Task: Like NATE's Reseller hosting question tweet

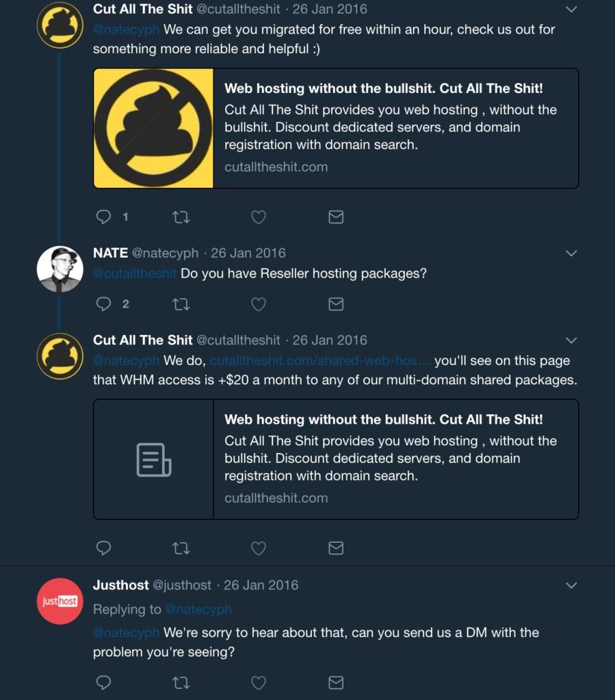Action: [x=258, y=304]
